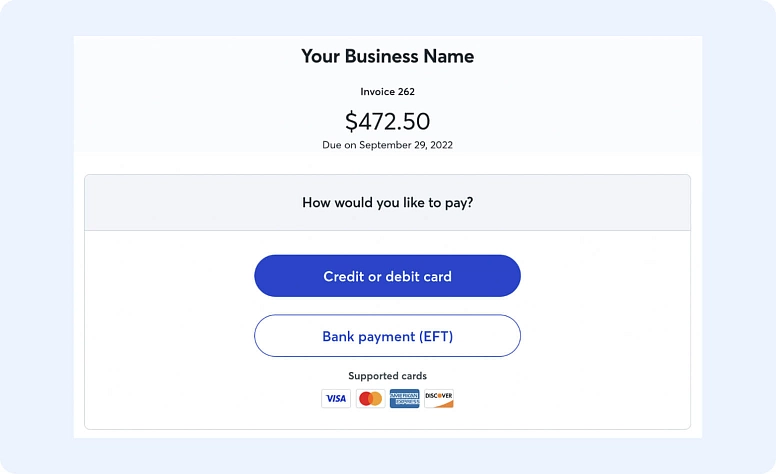Click the Visa card logo
The width and height of the screenshot is (776, 474).
[336, 398]
